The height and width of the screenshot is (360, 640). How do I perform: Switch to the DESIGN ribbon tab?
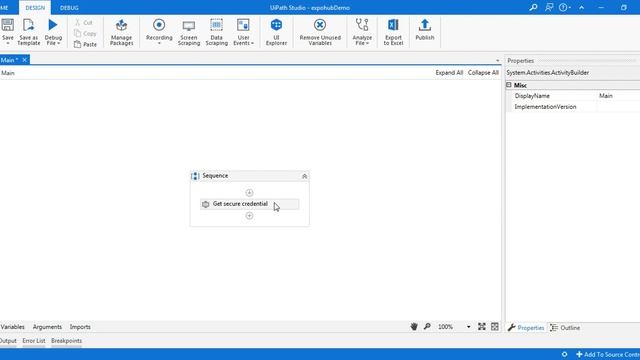click(35, 8)
